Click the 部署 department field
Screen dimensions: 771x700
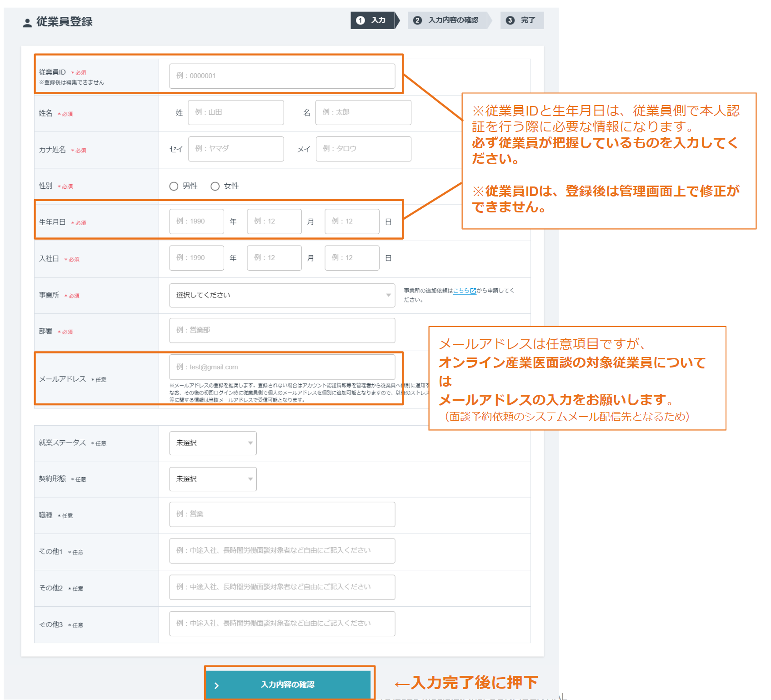tap(282, 331)
